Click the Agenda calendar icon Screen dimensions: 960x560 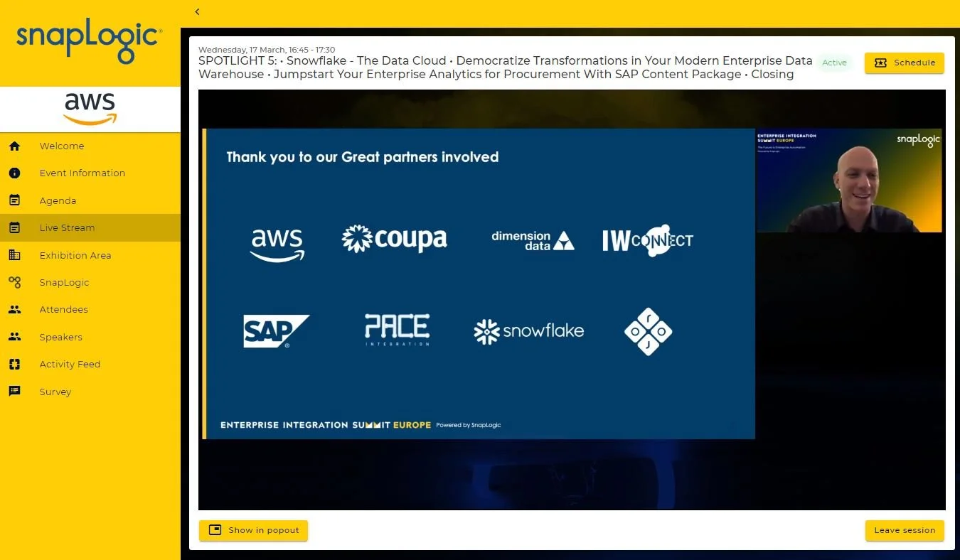pos(14,200)
